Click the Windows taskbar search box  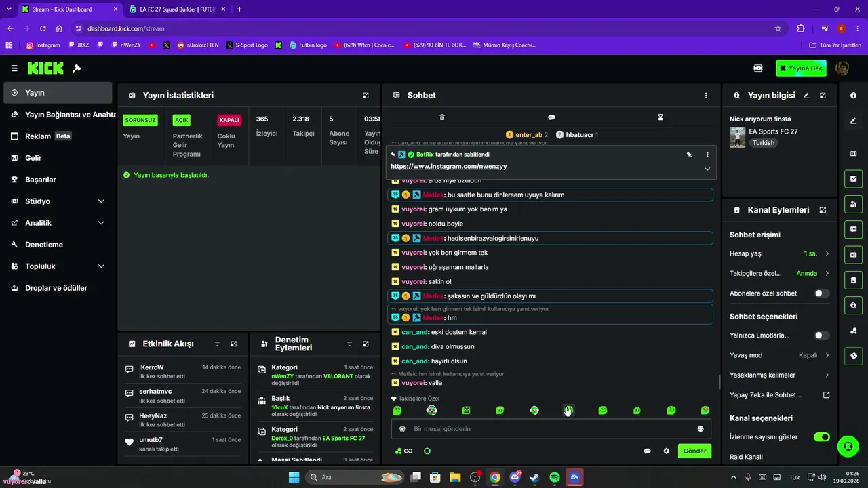(355, 477)
